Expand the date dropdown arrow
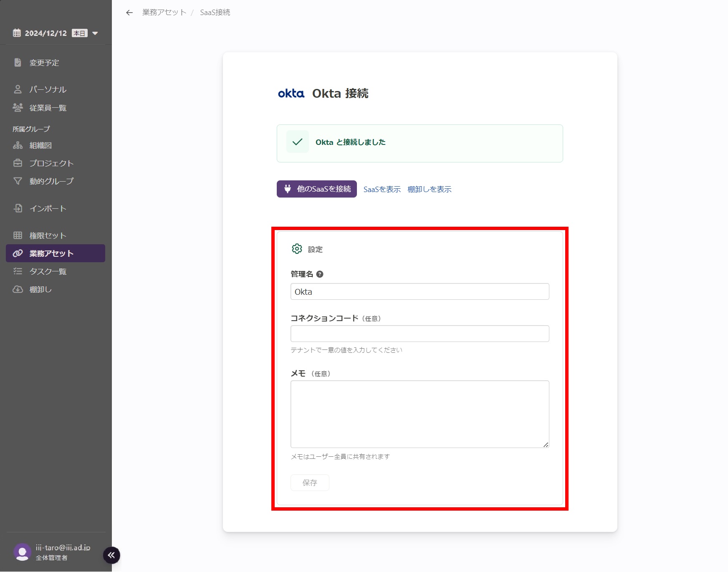Screen dimensions: 728x572 [95, 33]
